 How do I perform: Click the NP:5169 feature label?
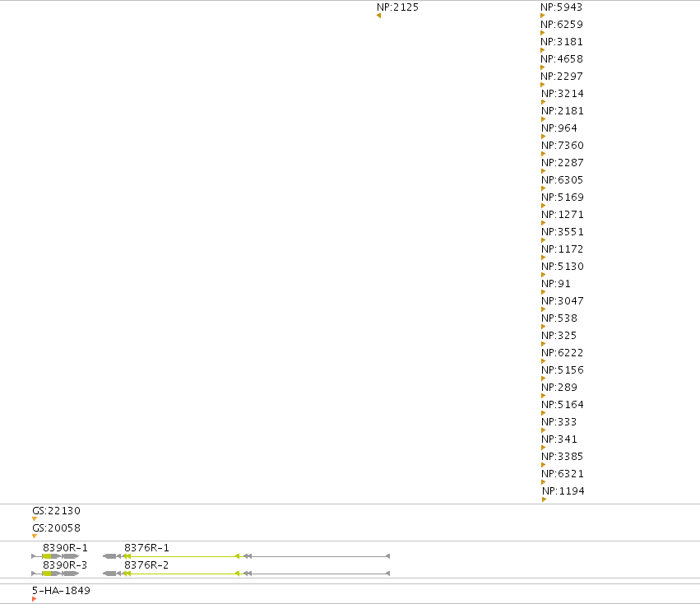pyautogui.click(x=563, y=197)
